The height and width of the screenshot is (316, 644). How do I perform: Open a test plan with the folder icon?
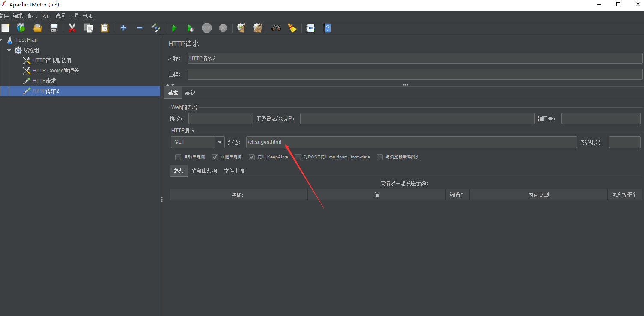tap(37, 28)
